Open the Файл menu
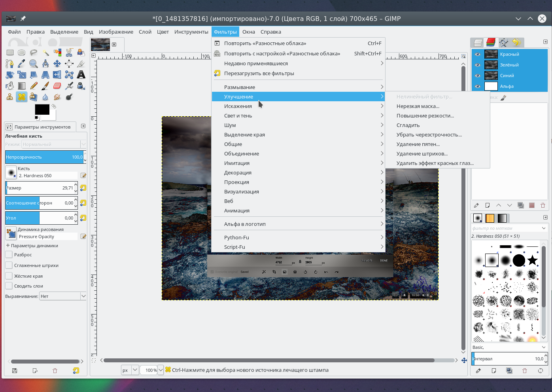 14,32
